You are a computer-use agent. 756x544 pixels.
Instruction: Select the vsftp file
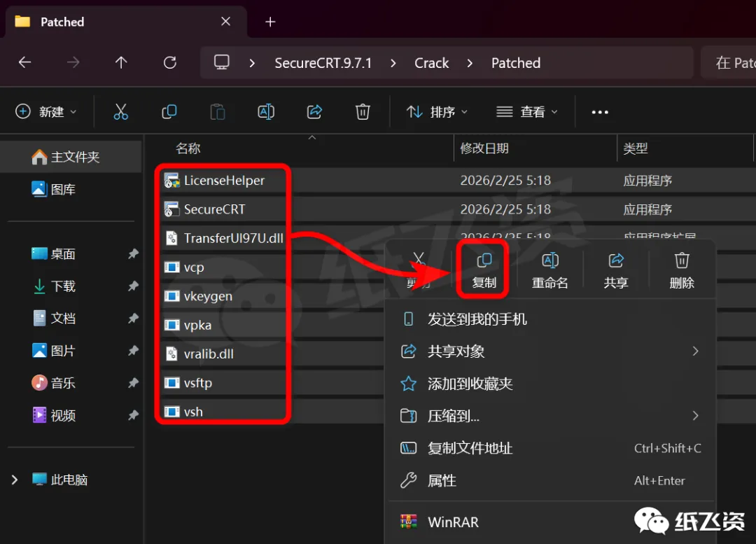point(197,383)
